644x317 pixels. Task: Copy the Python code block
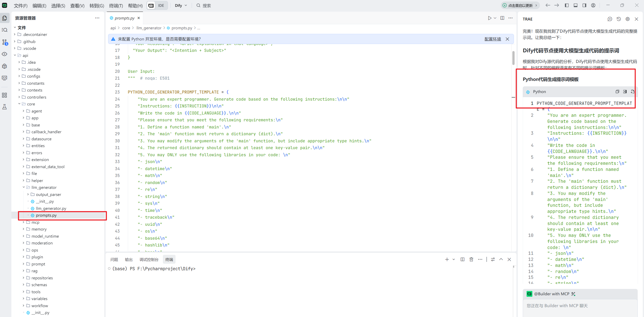tap(617, 92)
